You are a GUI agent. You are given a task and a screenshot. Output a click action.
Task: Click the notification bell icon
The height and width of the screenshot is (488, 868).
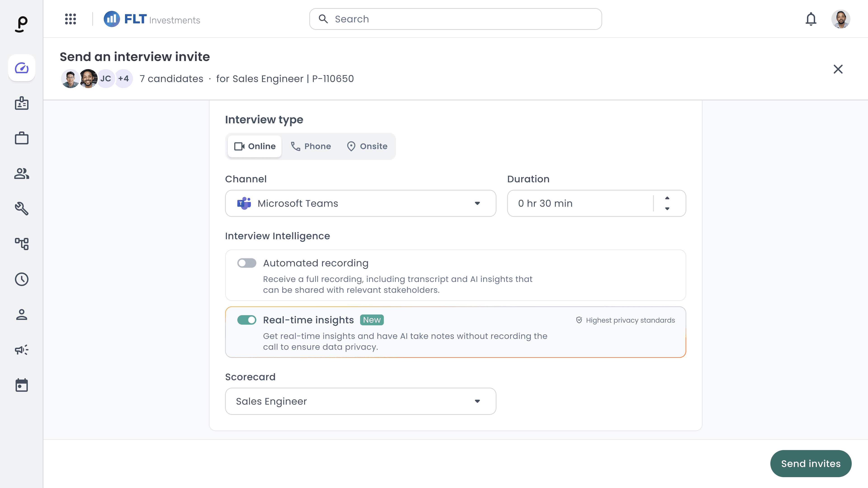[x=811, y=19]
